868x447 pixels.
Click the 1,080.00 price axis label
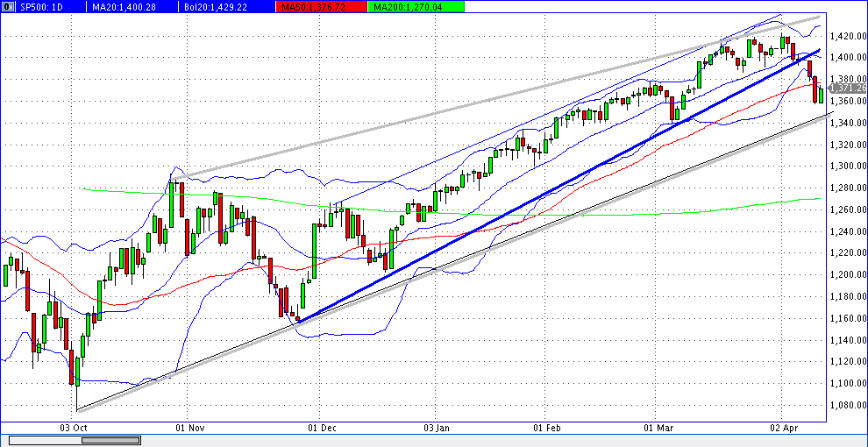tap(848, 405)
